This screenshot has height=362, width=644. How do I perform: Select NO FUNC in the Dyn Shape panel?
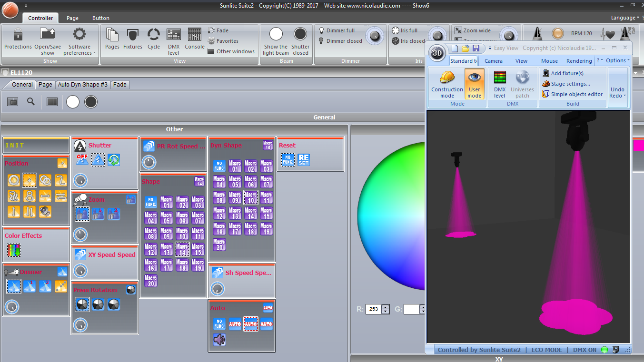[x=219, y=166]
